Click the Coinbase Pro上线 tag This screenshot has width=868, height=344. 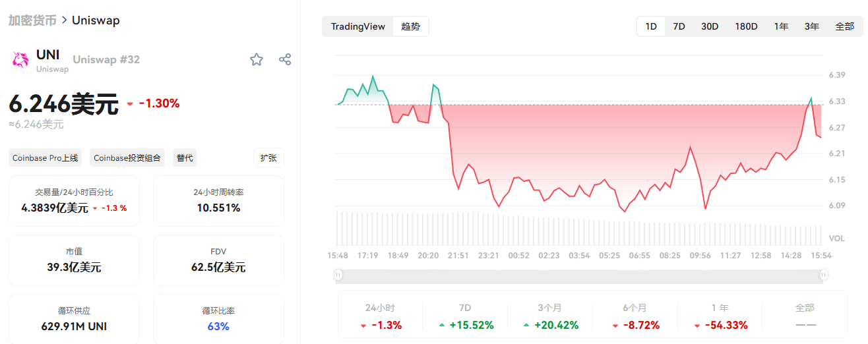[45, 158]
